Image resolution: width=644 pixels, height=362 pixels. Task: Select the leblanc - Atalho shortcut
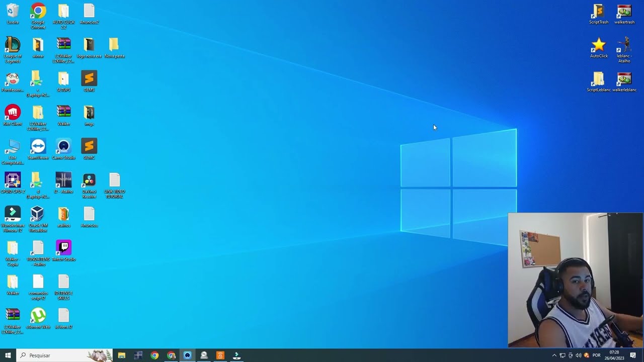click(x=624, y=50)
